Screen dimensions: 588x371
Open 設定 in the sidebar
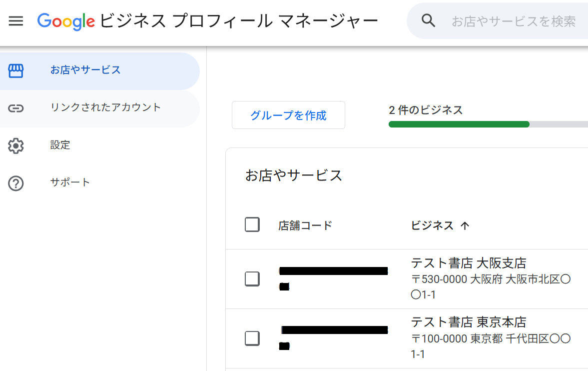(x=60, y=145)
